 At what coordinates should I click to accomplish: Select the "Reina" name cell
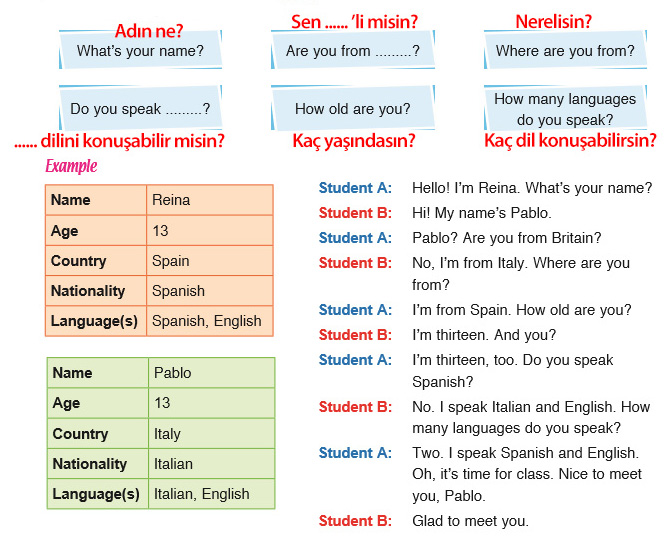[208, 200]
